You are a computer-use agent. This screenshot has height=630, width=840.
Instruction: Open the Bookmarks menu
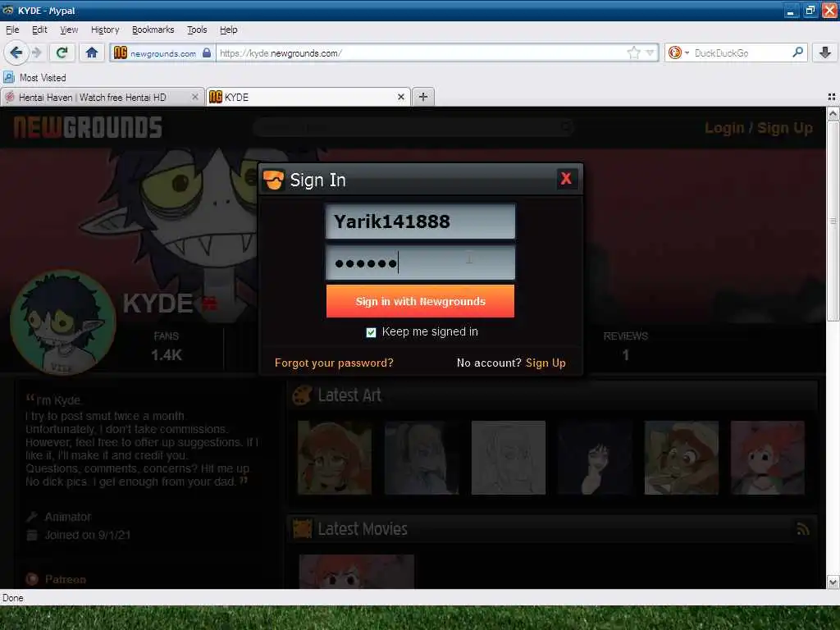click(153, 30)
